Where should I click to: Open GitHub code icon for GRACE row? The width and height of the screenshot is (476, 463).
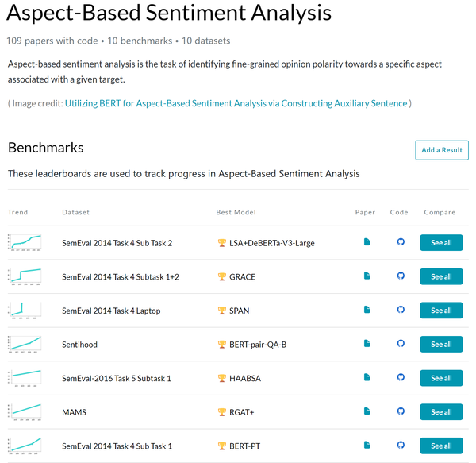[401, 276]
